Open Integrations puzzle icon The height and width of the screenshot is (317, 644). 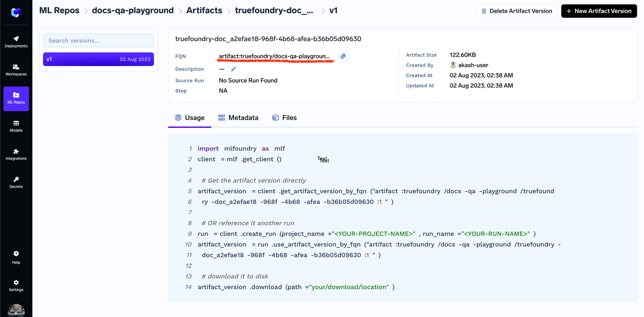(16, 155)
